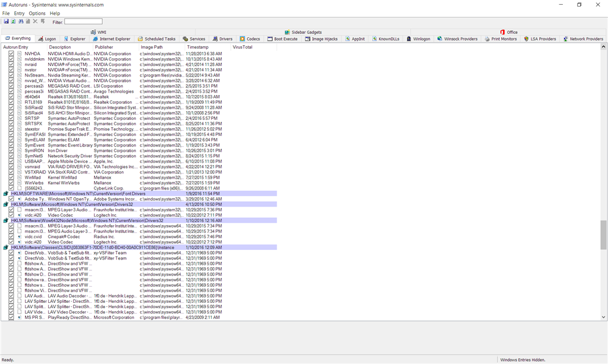Disable the Adobe Type font driver checkbox
The height and width of the screenshot is (364, 608).
pos(11,199)
